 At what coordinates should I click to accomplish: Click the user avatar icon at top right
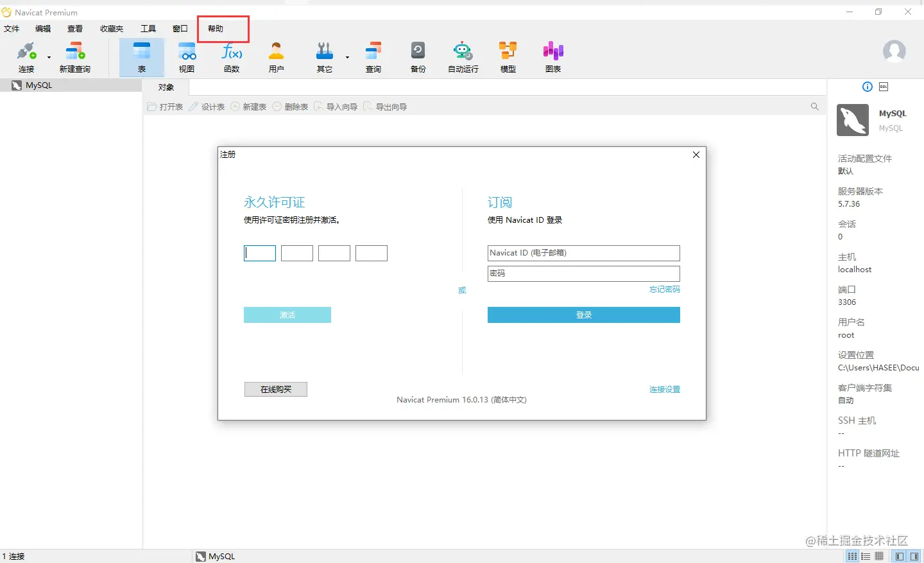(894, 51)
